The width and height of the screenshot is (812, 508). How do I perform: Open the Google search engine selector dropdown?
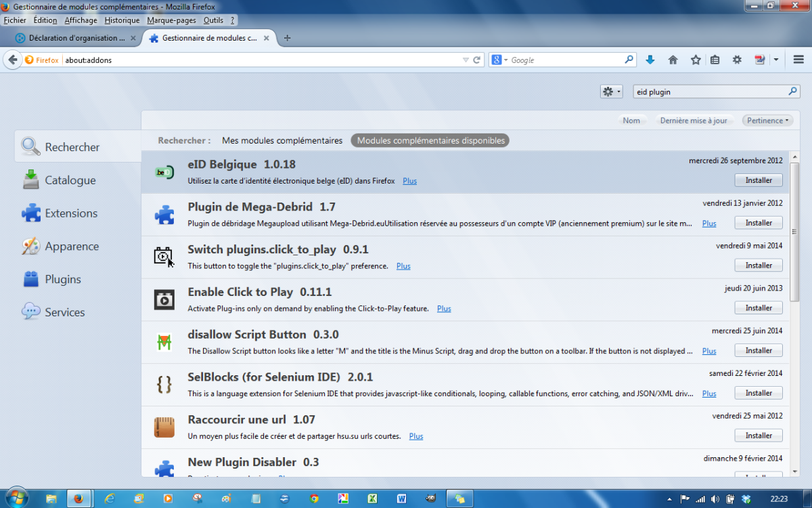point(500,60)
